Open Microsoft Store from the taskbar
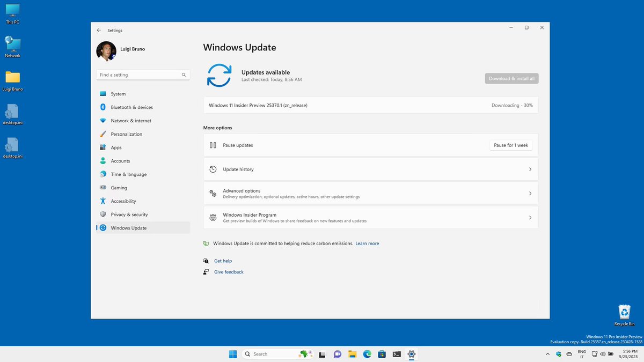 point(382,354)
